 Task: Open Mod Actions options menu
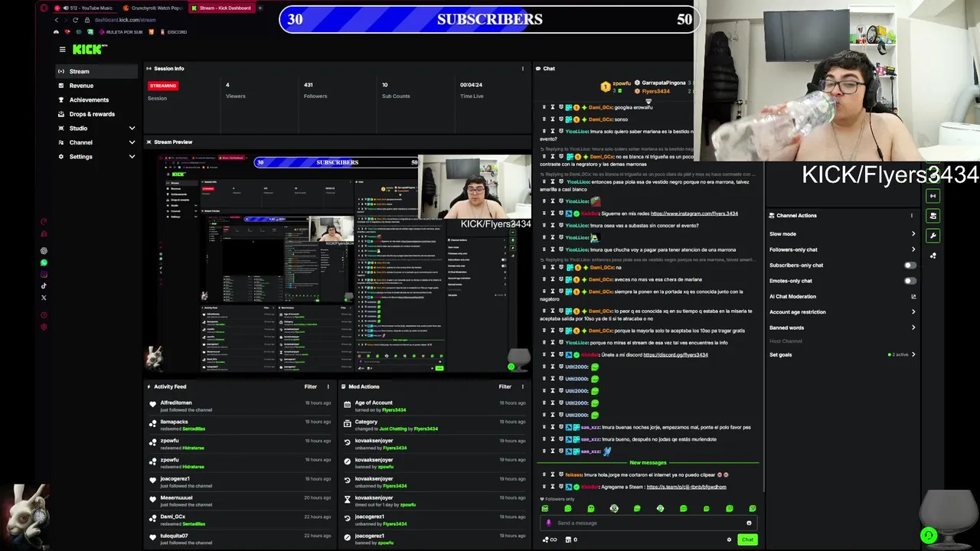tap(523, 386)
